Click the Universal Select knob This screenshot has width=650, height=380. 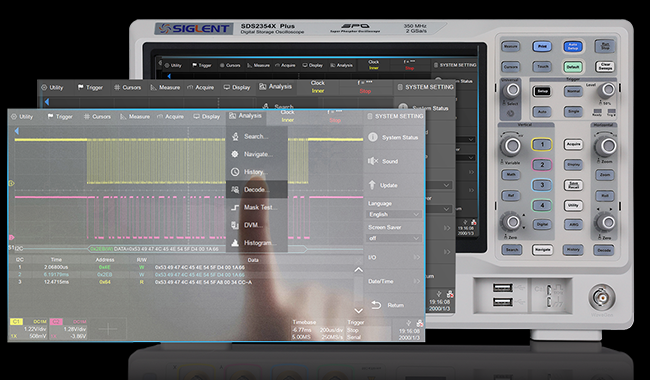512,90
